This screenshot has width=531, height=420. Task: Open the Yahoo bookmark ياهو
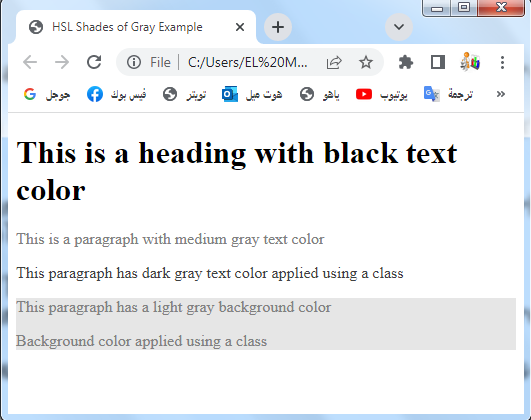[x=320, y=94]
